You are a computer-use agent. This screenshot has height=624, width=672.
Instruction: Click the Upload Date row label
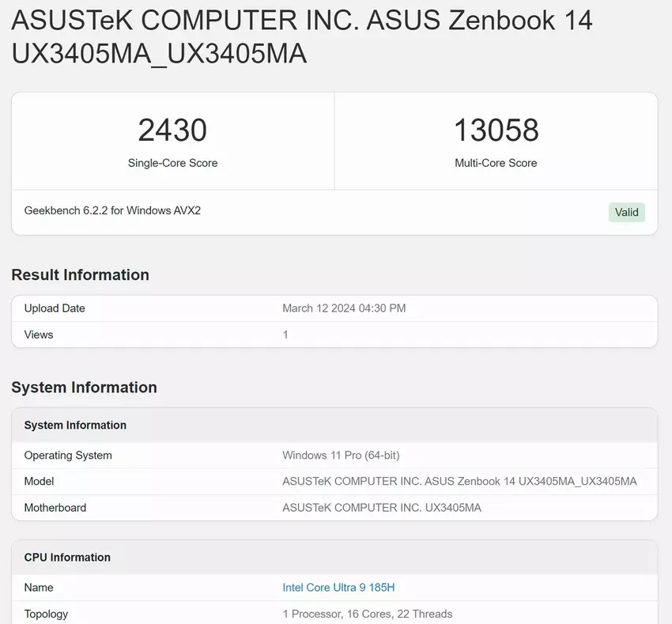tap(55, 308)
